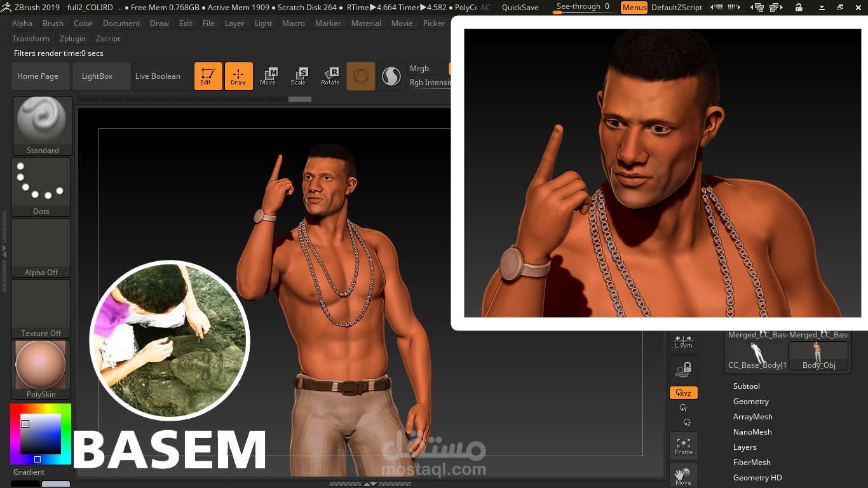Switch to the Move transform tool
The image size is (868, 488).
point(268,76)
